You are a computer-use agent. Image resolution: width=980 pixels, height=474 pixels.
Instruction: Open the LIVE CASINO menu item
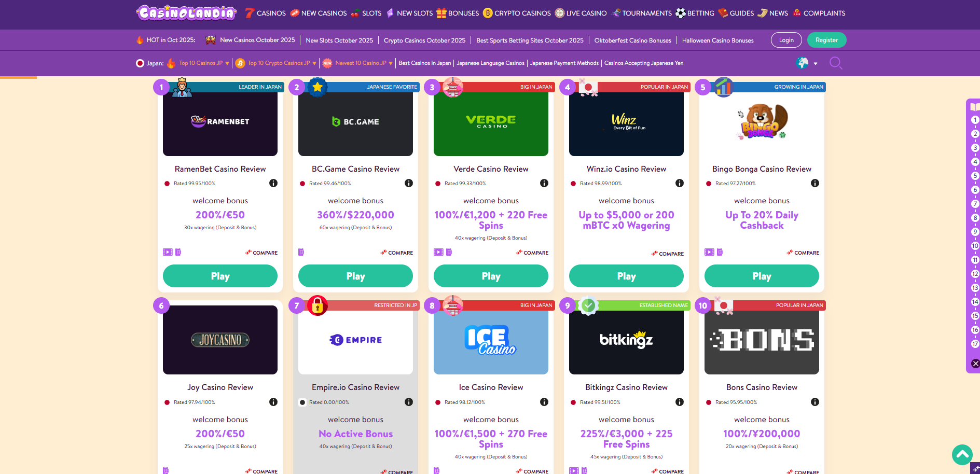(581, 13)
